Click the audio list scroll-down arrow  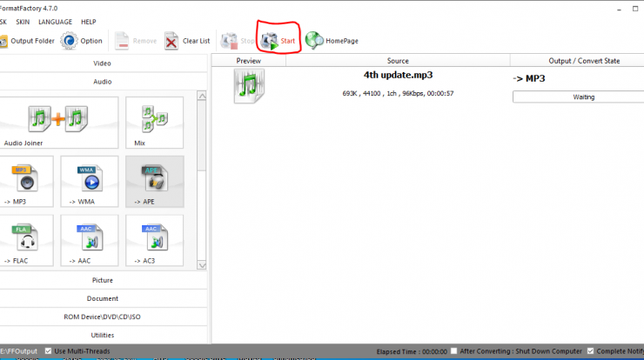coord(202,265)
